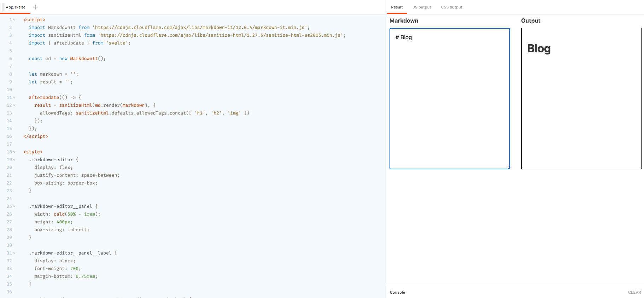644x298 pixels.
Task: Click the 'Markdown' panel label
Action: click(404, 21)
